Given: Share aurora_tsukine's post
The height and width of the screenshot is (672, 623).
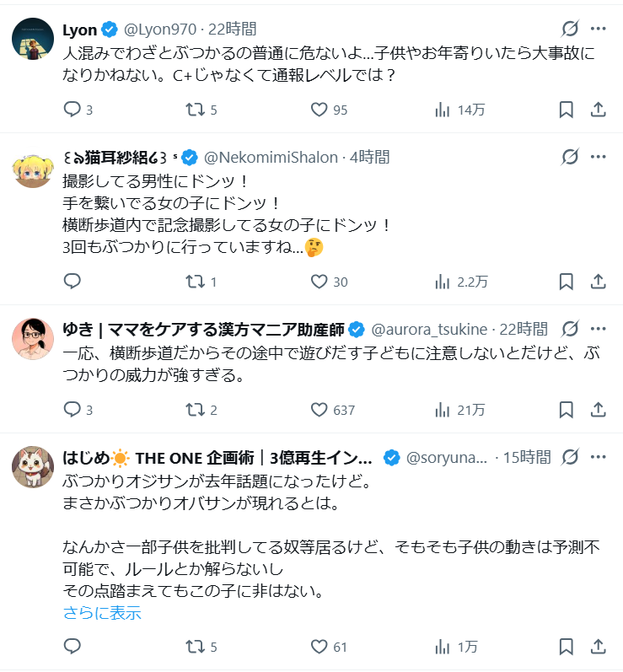Looking at the screenshot, I should click(x=598, y=410).
